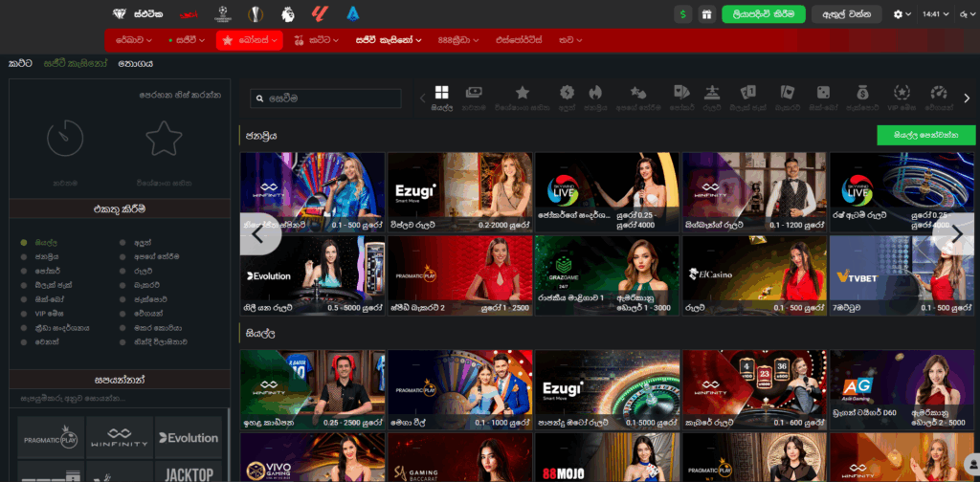Select the all-games grid category icon
The width and height of the screenshot is (980, 482).
point(442,93)
